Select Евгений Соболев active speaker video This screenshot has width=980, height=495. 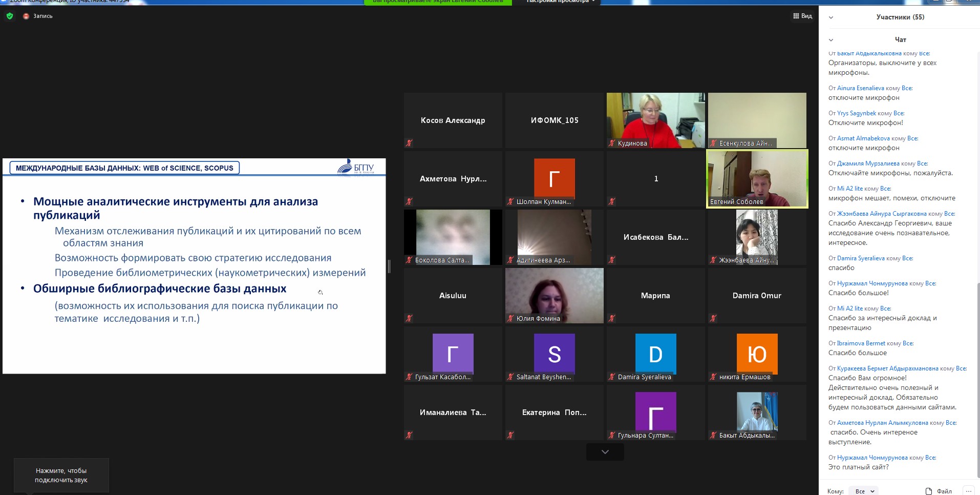pos(757,178)
